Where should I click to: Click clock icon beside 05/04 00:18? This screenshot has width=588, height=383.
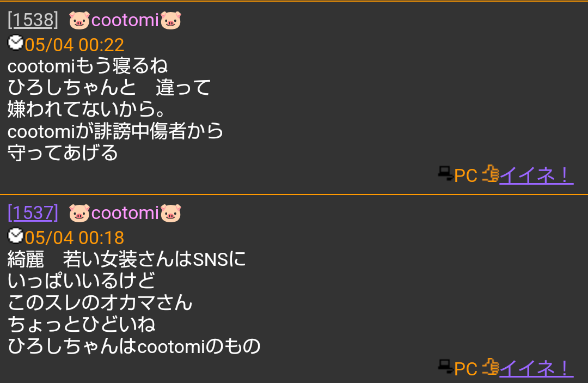coord(16,235)
